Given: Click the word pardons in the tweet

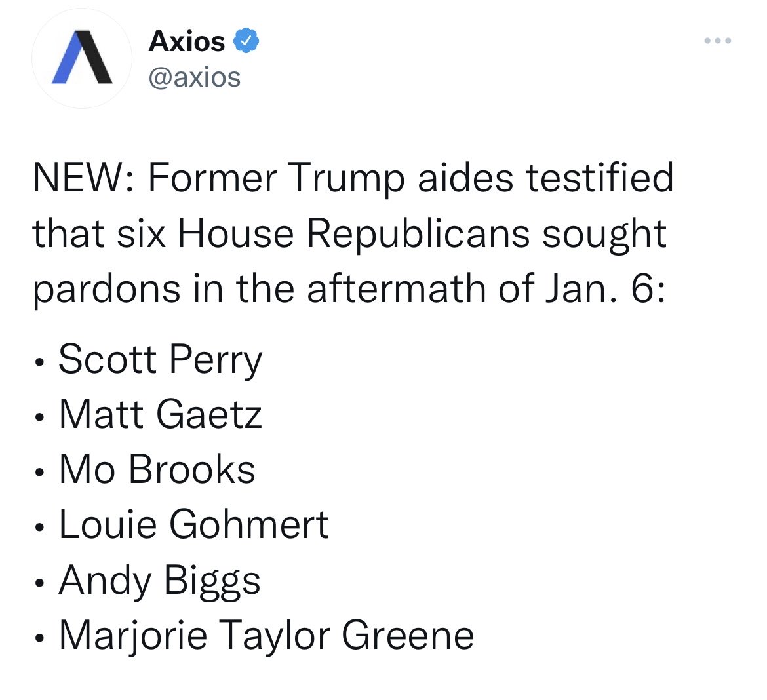Looking at the screenshot, I should [x=106, y=288].
